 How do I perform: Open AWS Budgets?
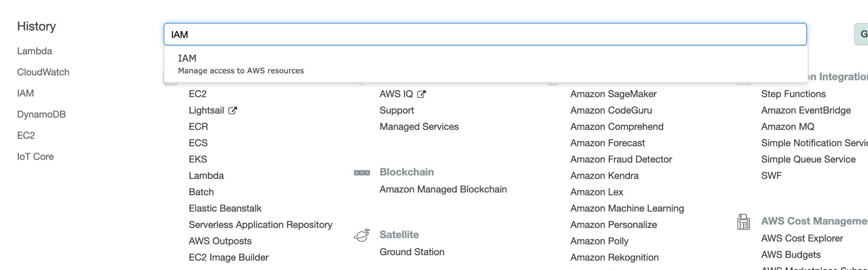click(791, 255)
